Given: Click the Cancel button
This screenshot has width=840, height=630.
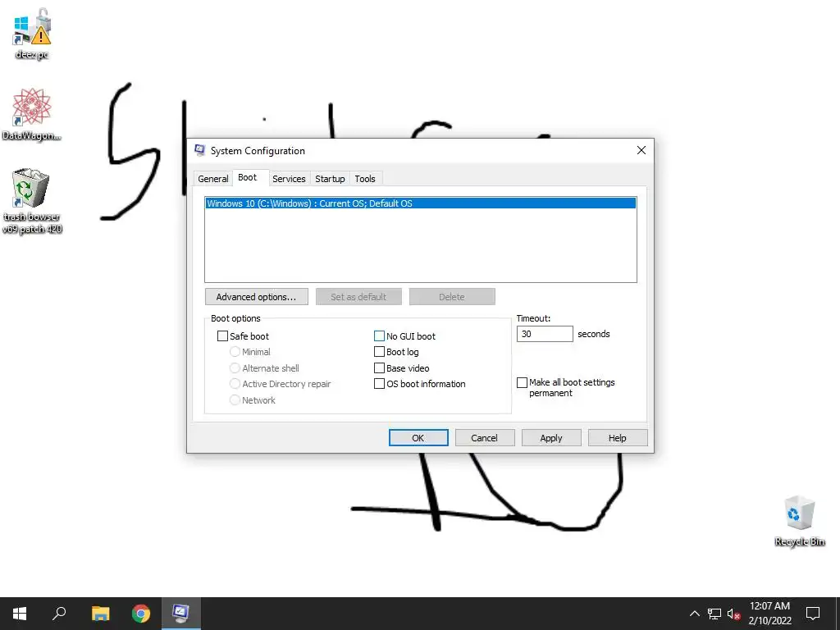Looking at the screenshot, I should click(485, 438).
